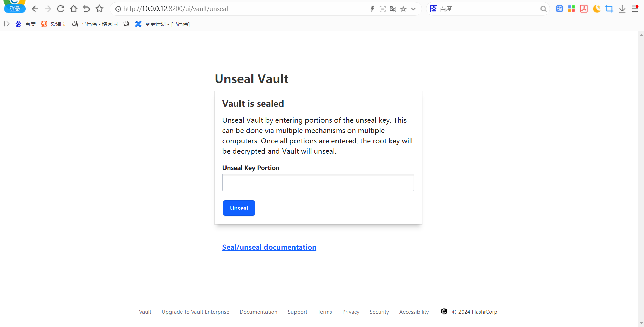Open the 爱淘宝 bookmark

click(x=54, y=24)
